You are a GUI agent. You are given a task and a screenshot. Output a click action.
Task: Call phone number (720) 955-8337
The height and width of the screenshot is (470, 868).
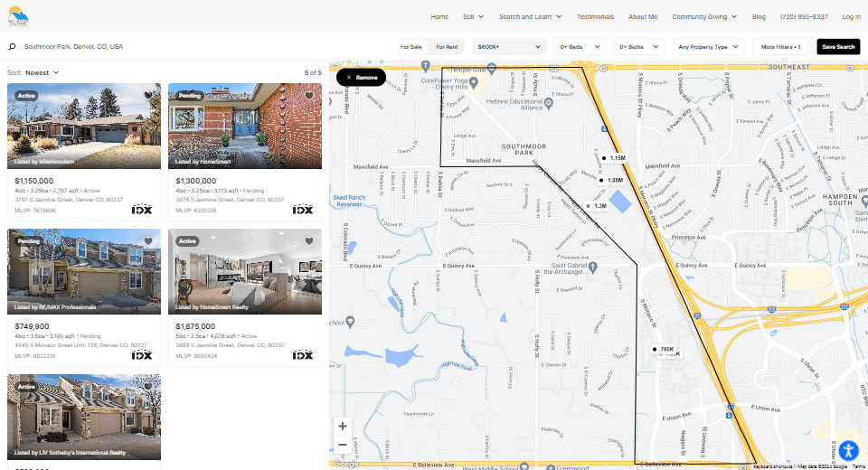click(804, 16)
